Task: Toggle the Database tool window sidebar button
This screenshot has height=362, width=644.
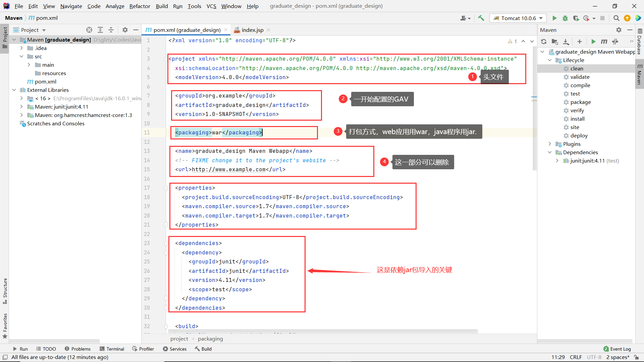Action: [640, 42]
